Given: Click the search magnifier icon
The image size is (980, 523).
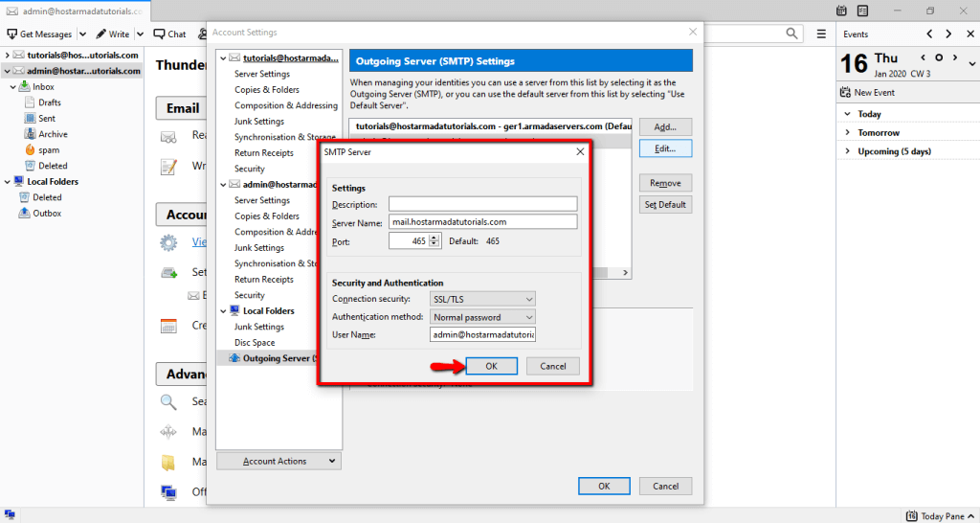Looking at the screenshot, I should [791, 34].
